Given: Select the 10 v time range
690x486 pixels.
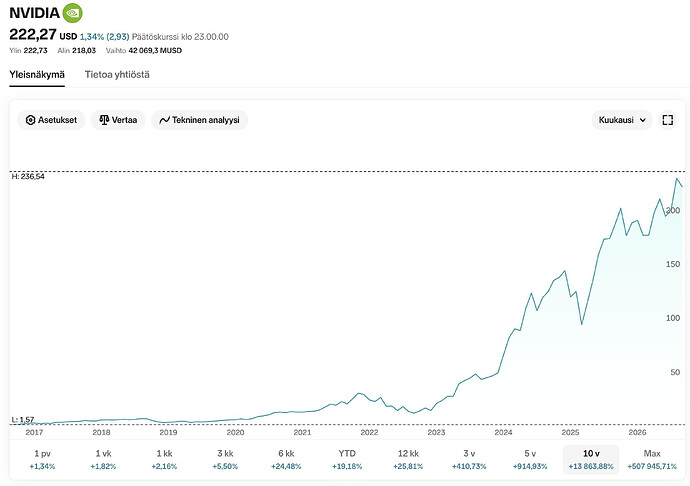Looking at the screenshot, I should (x=591, y=459).
